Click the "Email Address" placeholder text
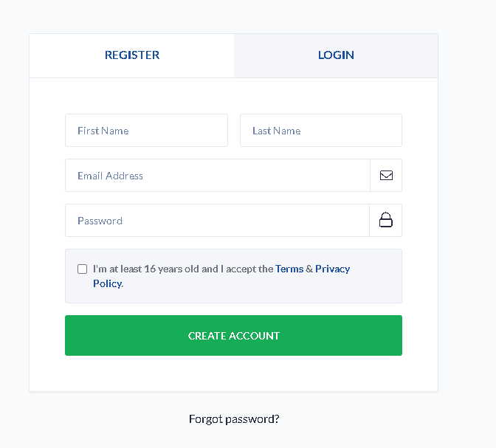The width and height of the screenshot is (496, 448). coord(111,176)
